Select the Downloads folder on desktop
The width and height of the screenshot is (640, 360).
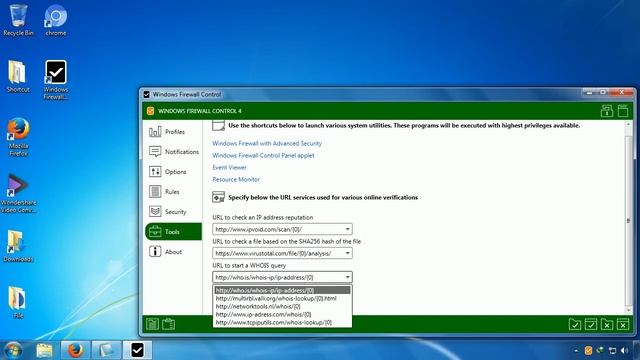pos(18,246)
